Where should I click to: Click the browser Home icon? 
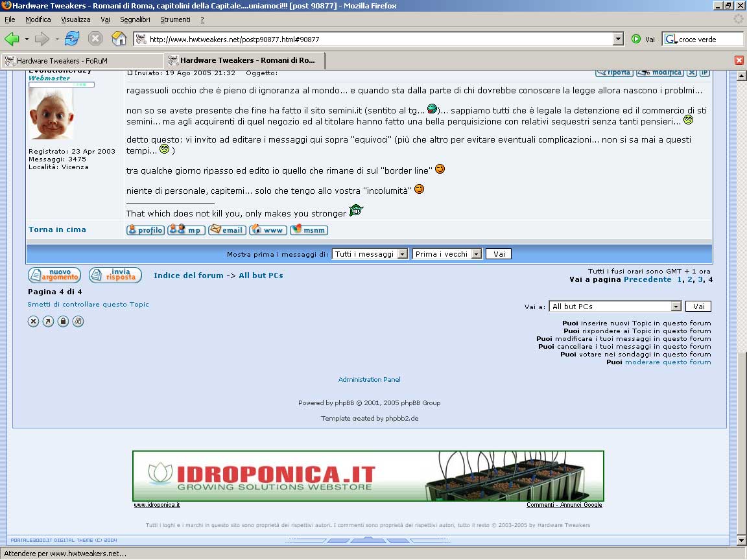pos(119,39)
